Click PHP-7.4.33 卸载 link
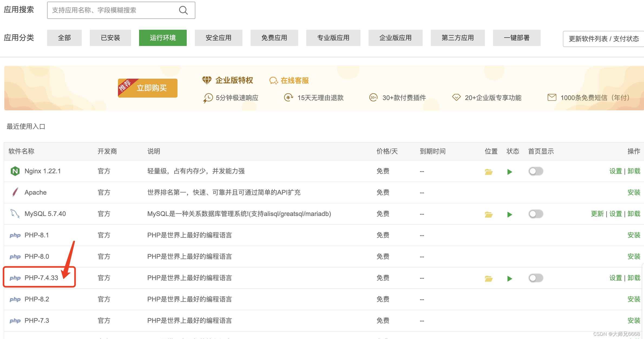This screenshot has width=644, height=339. coord(634,278)
